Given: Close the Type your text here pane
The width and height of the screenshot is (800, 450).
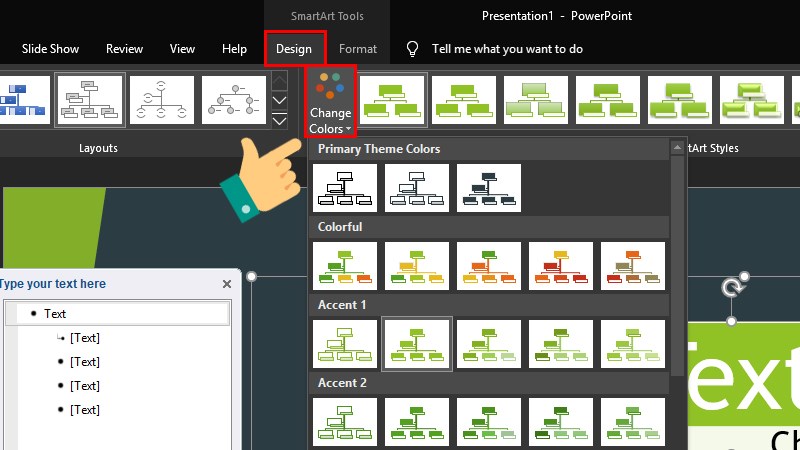Looking at the screenshot, I should [x=226, y=284].
